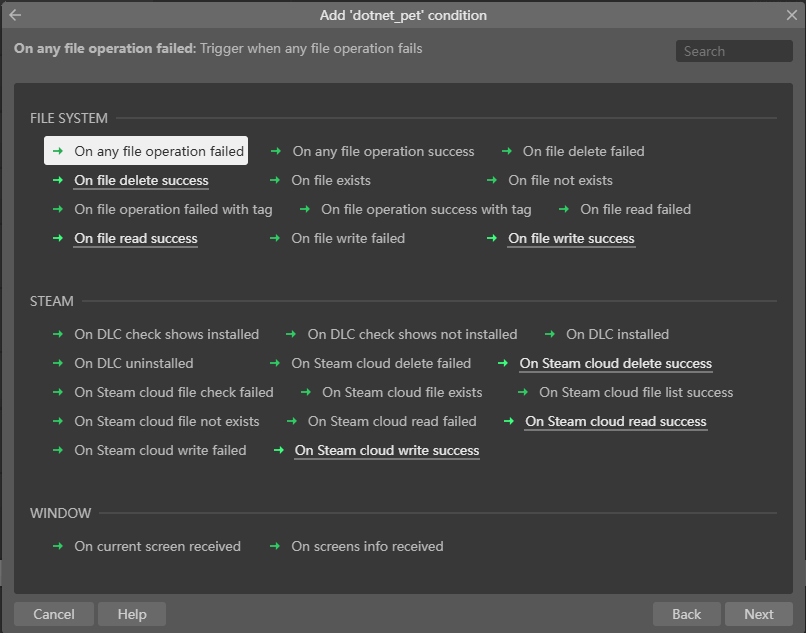Open Help for this dialog
This screenshot has width=806, height=633.
click(x=132, y=614)
